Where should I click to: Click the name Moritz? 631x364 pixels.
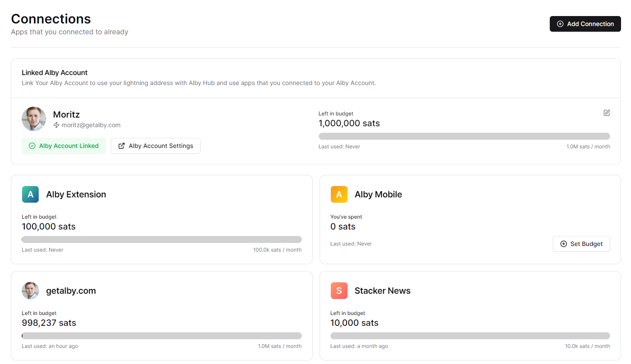coord(66,115)
